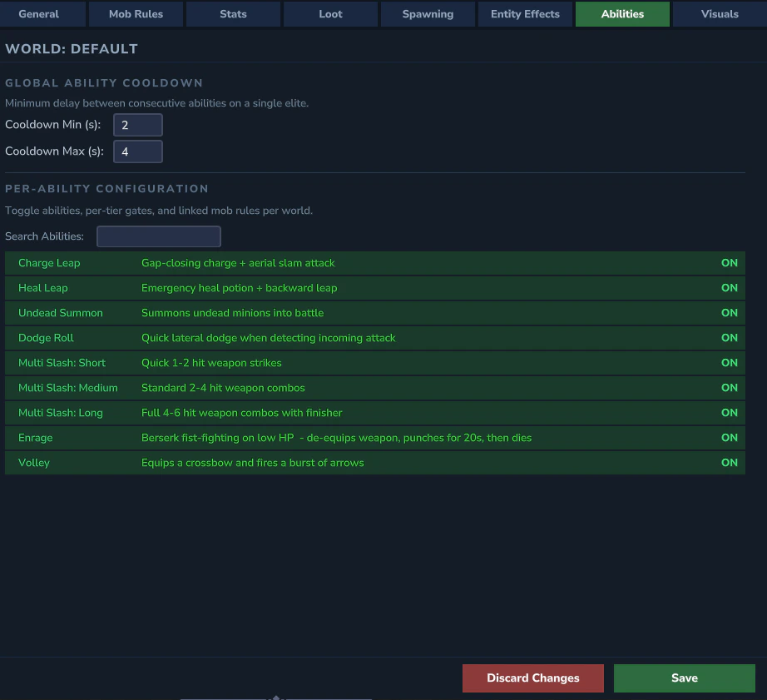The image size is (767, 700).
Task: Open the Spawning tab
Action: pos(428,14)
